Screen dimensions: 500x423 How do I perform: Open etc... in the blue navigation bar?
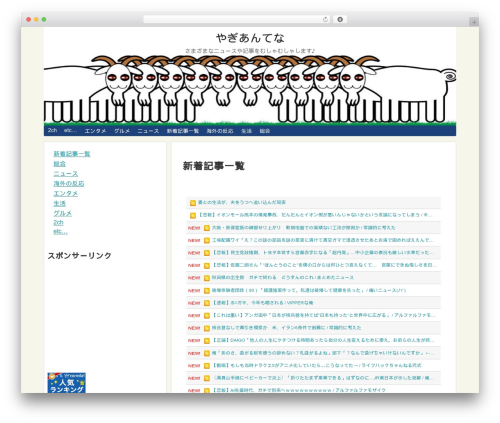70,130
